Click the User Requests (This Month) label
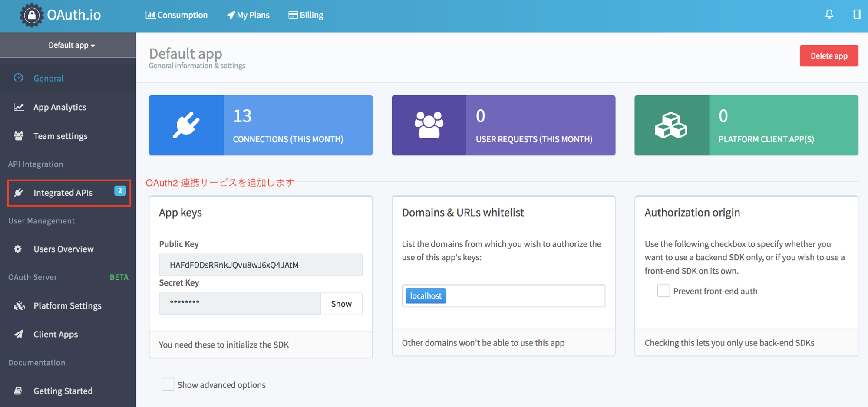 [534, 139]
